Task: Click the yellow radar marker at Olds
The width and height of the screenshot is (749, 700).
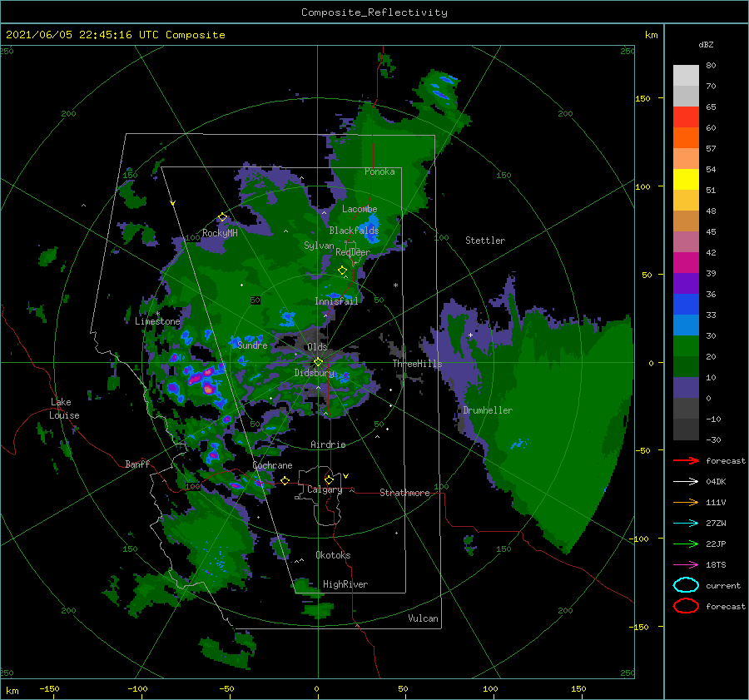Action: coord(318,362)
